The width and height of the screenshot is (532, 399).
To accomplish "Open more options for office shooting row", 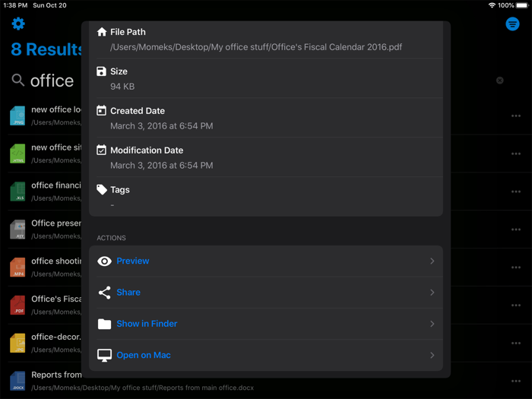I will click(x=516, y=268).
